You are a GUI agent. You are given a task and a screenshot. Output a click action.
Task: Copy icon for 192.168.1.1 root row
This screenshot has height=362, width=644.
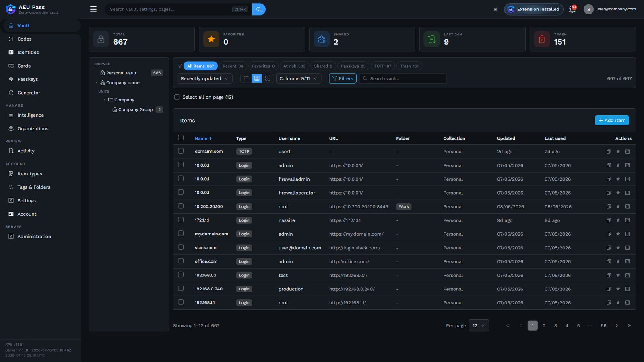pos(609,302)
